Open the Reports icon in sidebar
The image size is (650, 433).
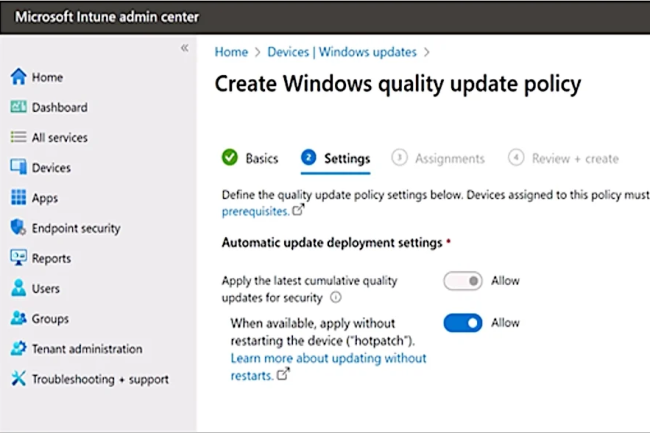point(18,258)
